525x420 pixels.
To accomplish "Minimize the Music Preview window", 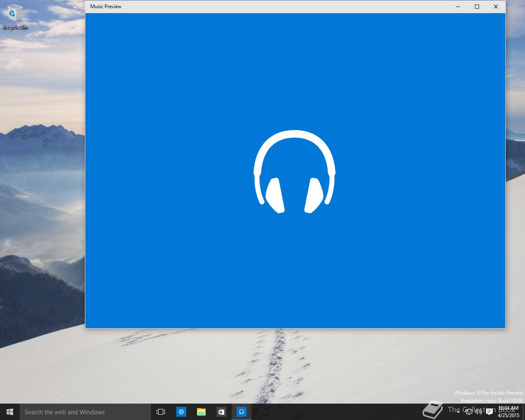I will pyautogui.click(x=458, y=7).
